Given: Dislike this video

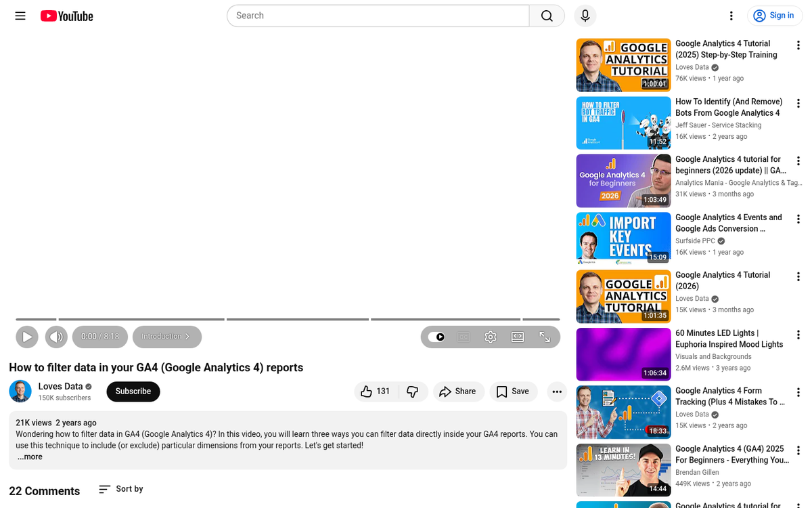Looking at the screenshot, I should point(413,391).
